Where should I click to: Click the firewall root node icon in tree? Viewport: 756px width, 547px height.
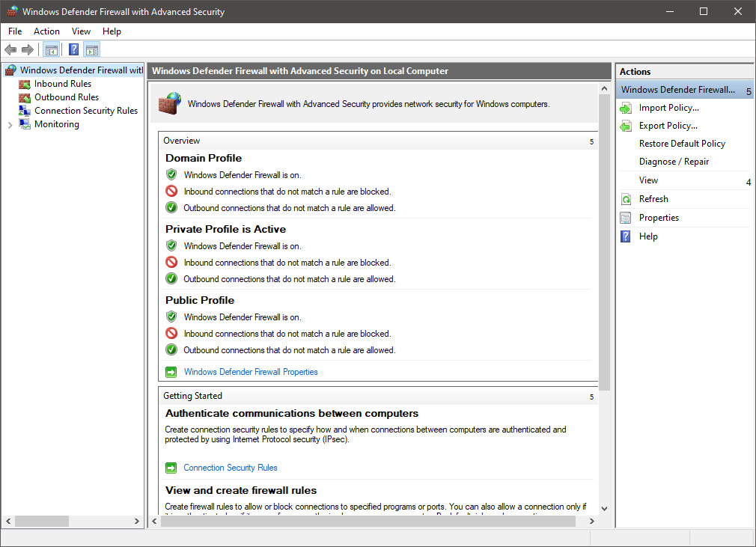click(x=10, y=70)
